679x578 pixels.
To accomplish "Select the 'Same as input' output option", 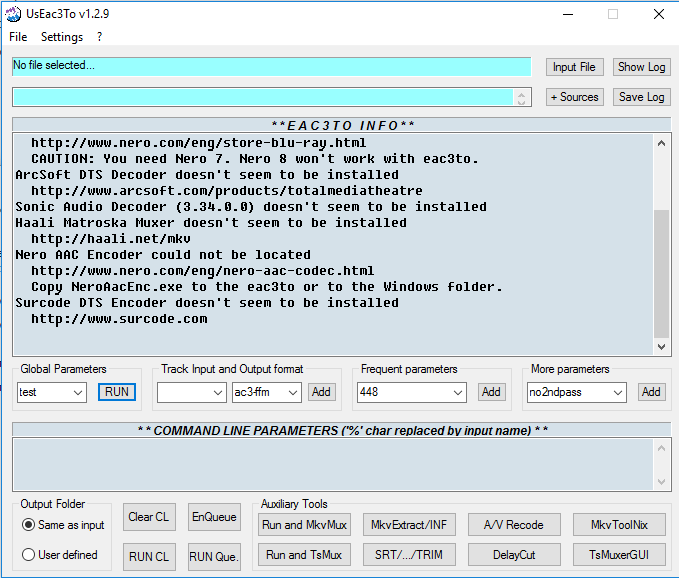I will (63, 525).
